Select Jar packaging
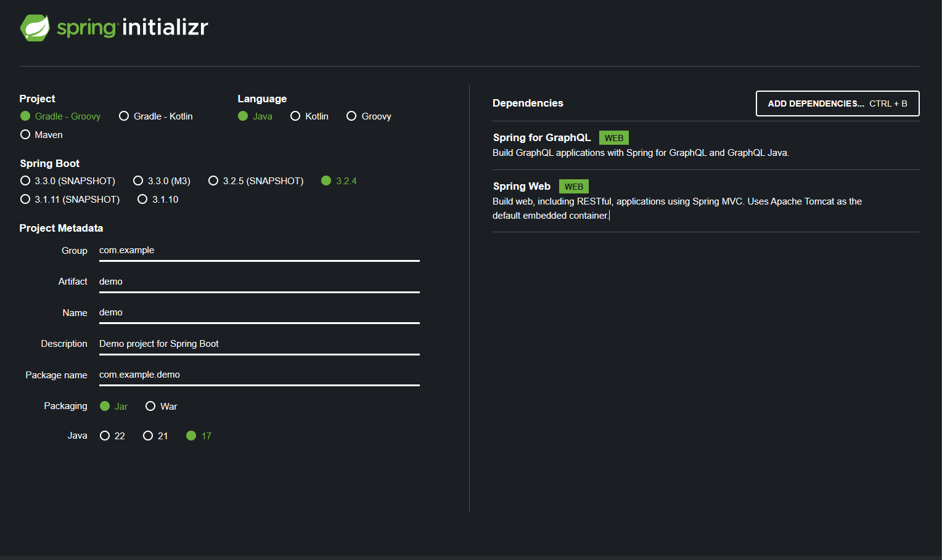942x560 pixels. (x=113, y=407)
